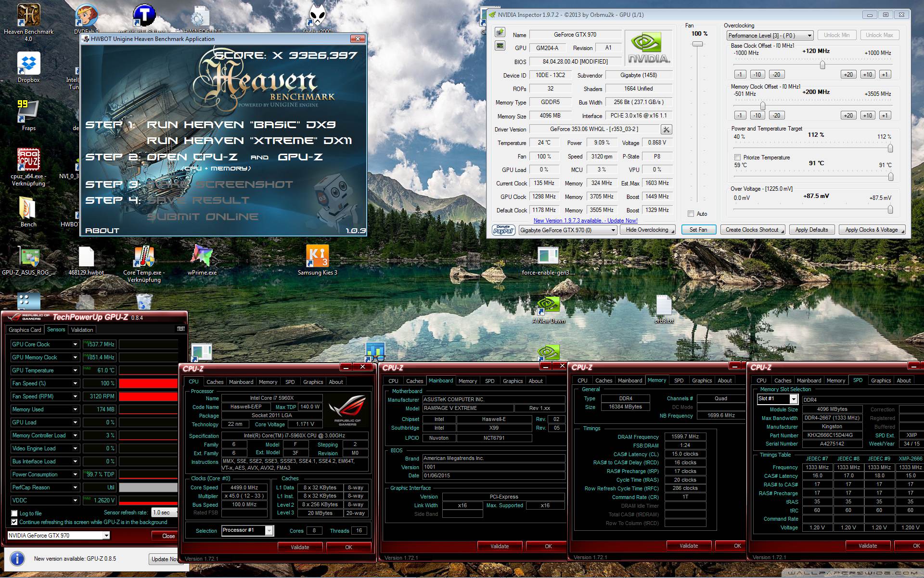Open the Performance Level dropdown
The image size is (924, 578).
pyautogui.click(x=770, y=35)
